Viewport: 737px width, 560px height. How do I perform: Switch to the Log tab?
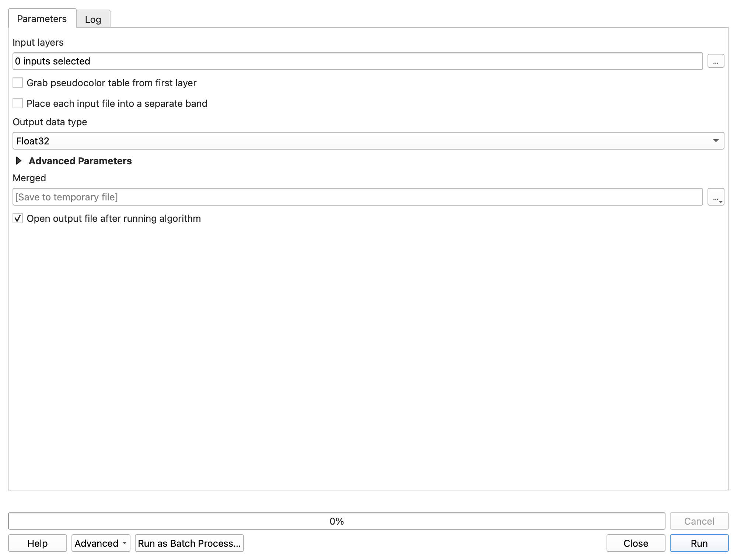tap(93, 19)
